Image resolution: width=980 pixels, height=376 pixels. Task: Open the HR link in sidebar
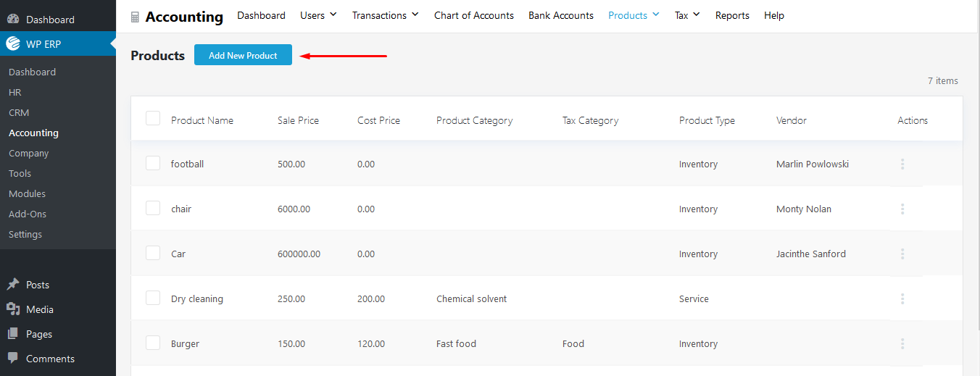(x=15, y=93)
